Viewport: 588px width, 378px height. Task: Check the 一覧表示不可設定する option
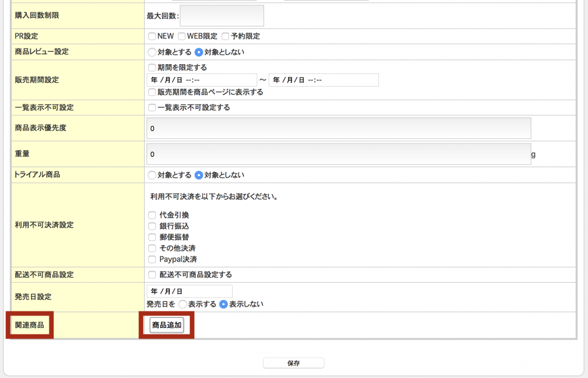pyautogui.click(x=152, y=107)
